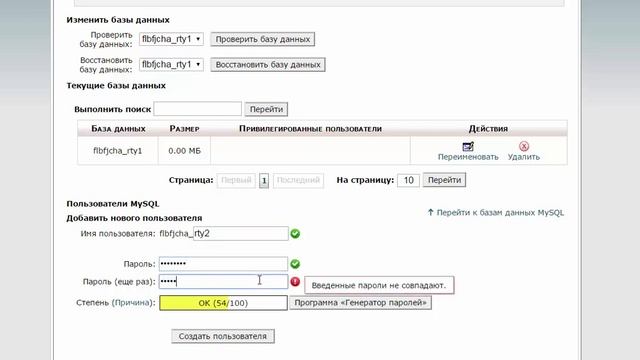
Task: Click the '0.00 МБ' size cell
Action: point(184,151)
